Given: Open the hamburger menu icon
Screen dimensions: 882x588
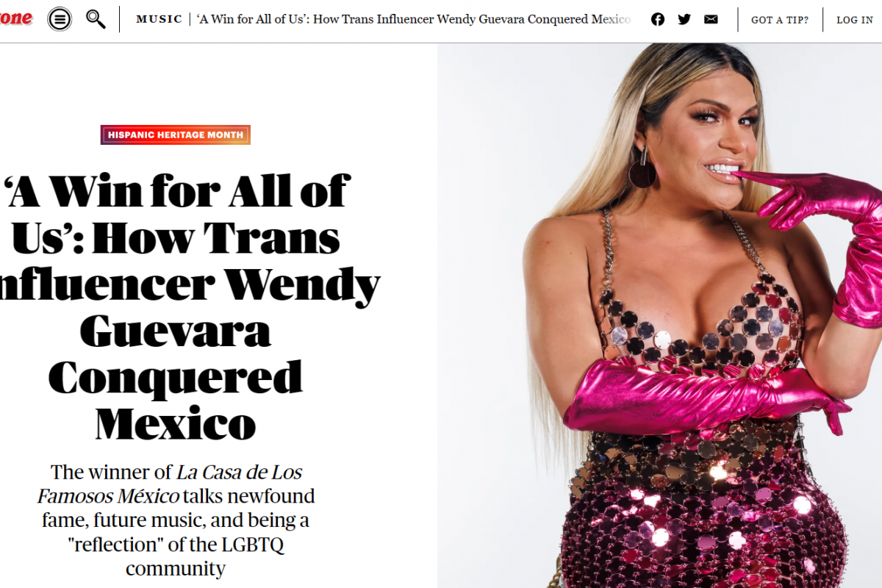Looking at the screenshot, I should [x=60, y=19].
